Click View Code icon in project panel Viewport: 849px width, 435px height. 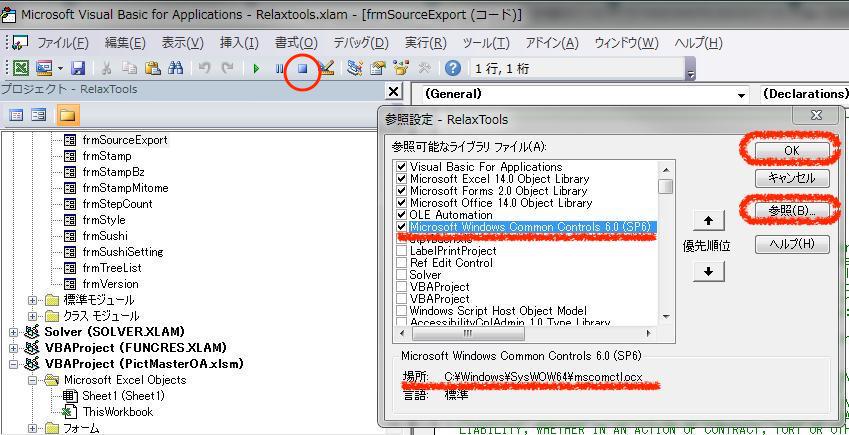coord(17,115)
